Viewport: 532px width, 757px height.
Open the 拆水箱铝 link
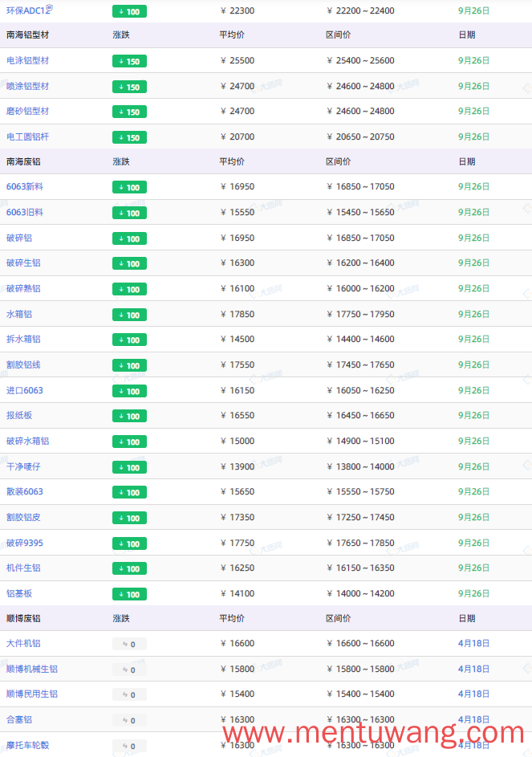click(x=23, y=340)
